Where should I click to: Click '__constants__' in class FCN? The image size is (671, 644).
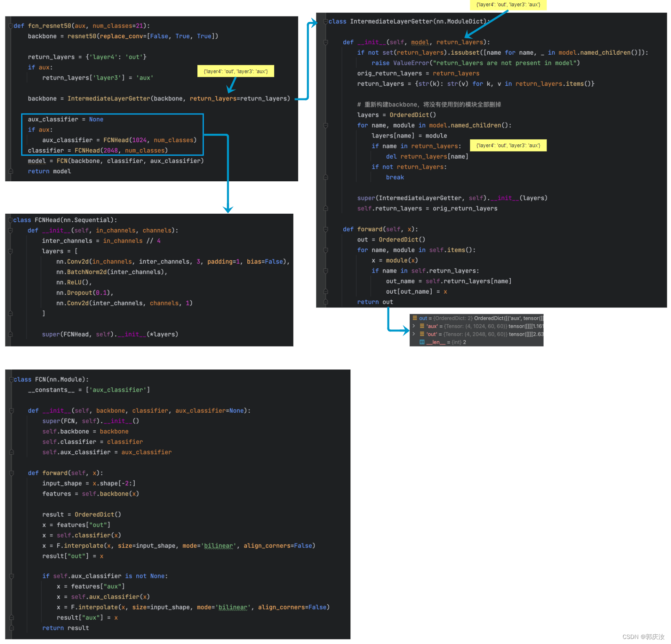pos(51,390)
